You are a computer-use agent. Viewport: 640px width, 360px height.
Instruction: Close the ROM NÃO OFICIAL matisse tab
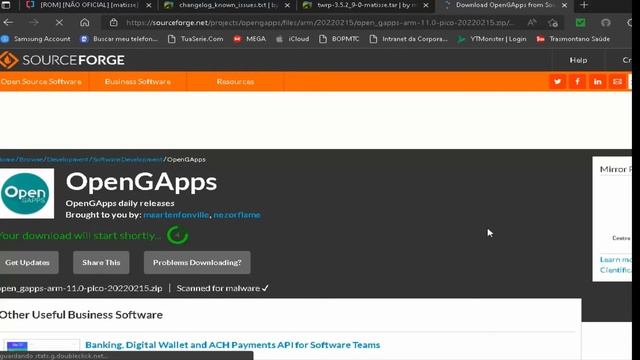[x=149, y=5]
